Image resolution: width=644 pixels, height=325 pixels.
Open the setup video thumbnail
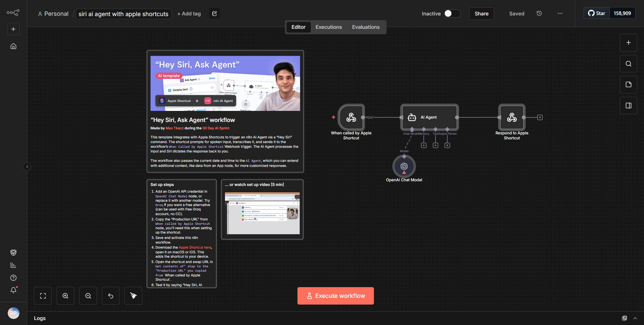click(x=262, y=213)
